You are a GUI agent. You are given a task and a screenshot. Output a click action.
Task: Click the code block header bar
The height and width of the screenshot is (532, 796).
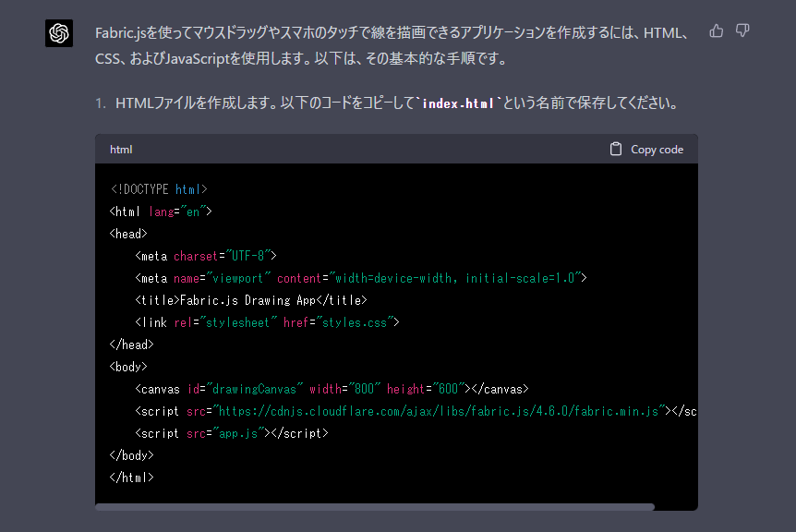pyautogui.click(x=369, y=149)
